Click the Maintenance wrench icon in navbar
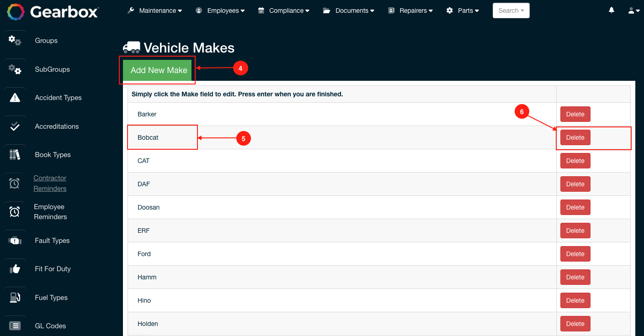Image resolution: width=644 pixels, height=336 pixels. click(131, 10)
